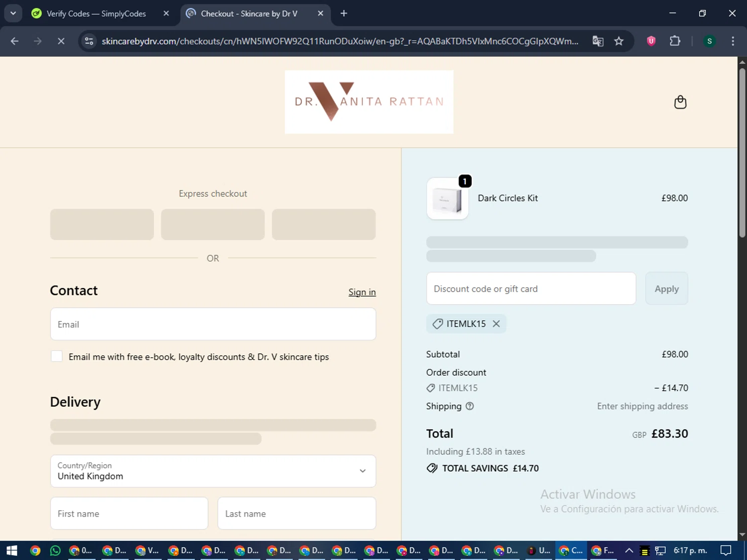Click the Apply discount button
This screenshot has height=560, width=747.
tap(666, 289)
